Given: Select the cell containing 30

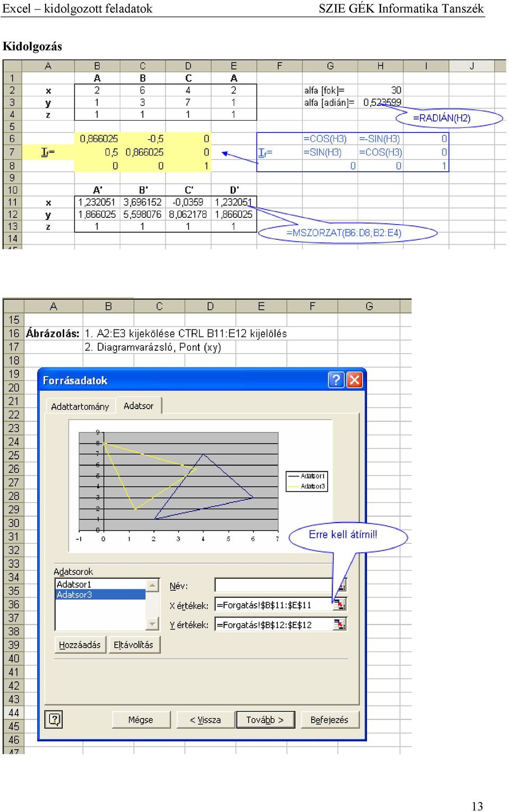Looking at the screenshot, I should pos(380,90).
